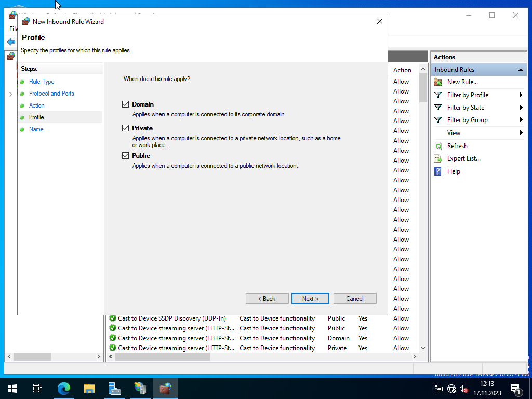This screenshot has height=399, width=532.
Task: Click the New Rule icon in Actions
Action: [x=438, y=82]
